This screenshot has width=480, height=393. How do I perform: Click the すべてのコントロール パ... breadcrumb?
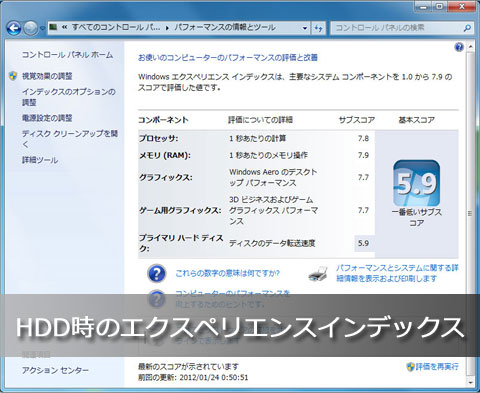pyautogui.click(x=116, y=27)
